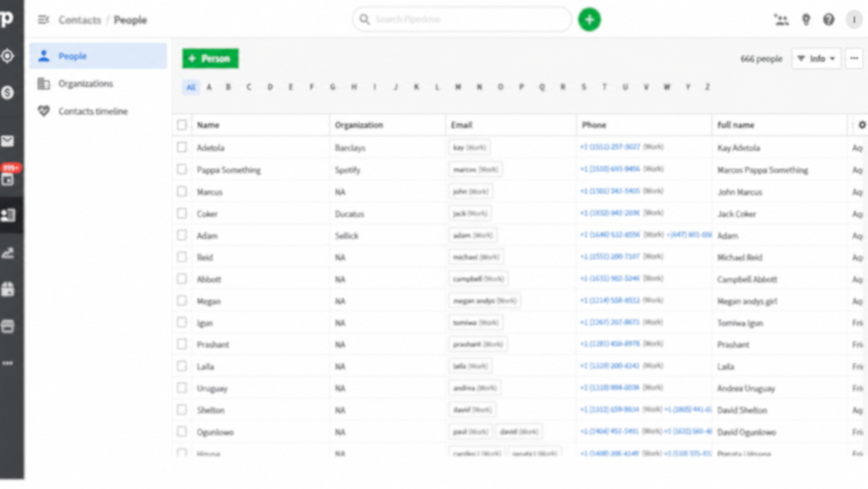The image size is (868, 489).
Task: Check the Adetola row checkbox
Action: point(182,147)
